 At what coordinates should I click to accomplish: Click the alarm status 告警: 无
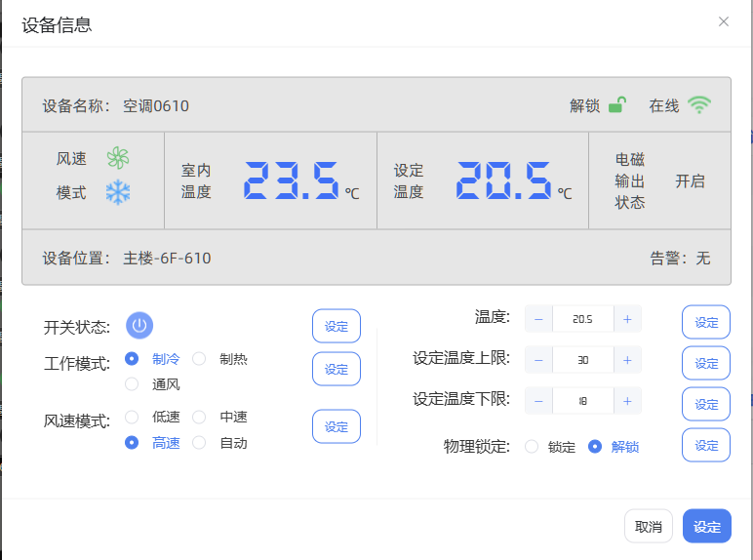[x=680, y=258]
